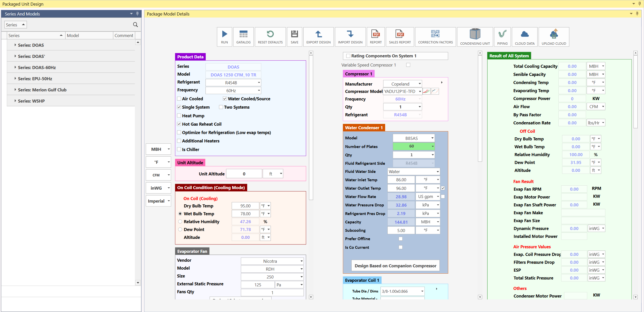Sort by the Series column header
Image resolution: width=644 pixels, height=312 pixels.
36,36
